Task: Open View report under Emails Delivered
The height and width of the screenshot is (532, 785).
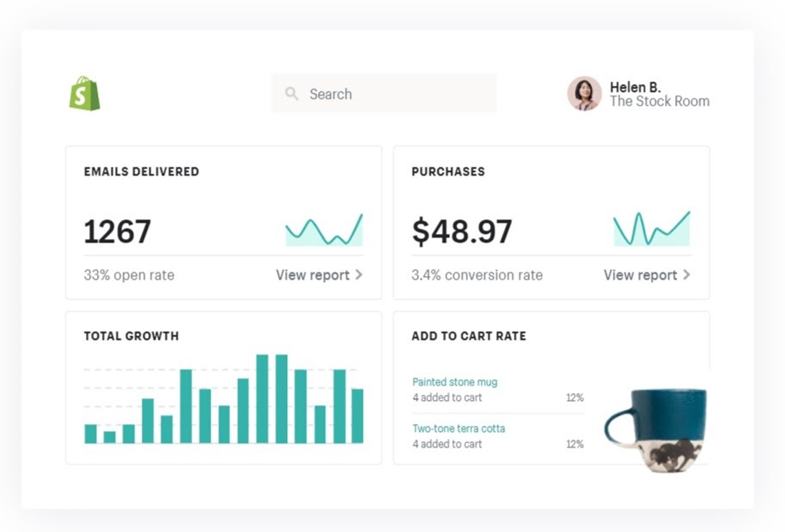Action: tap(313, 275)
